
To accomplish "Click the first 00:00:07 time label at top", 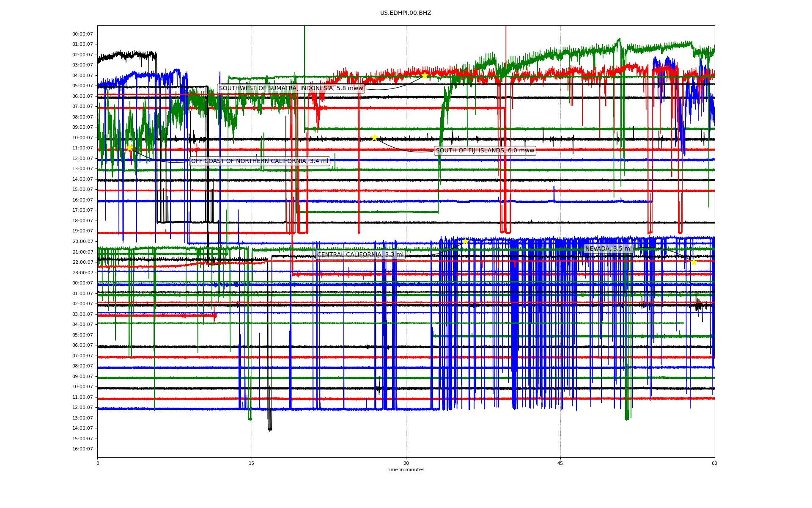I will pyautogui.click(x=82, y=34).
